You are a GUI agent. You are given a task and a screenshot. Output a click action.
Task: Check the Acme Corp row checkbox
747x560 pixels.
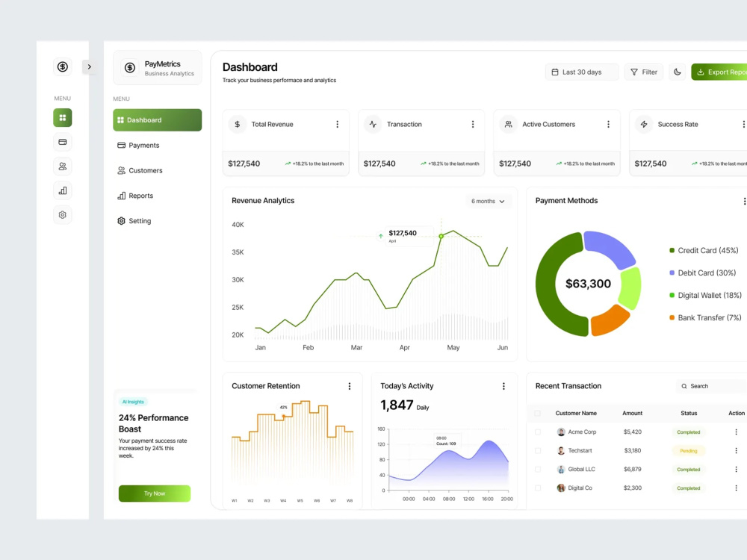point(537,432)
